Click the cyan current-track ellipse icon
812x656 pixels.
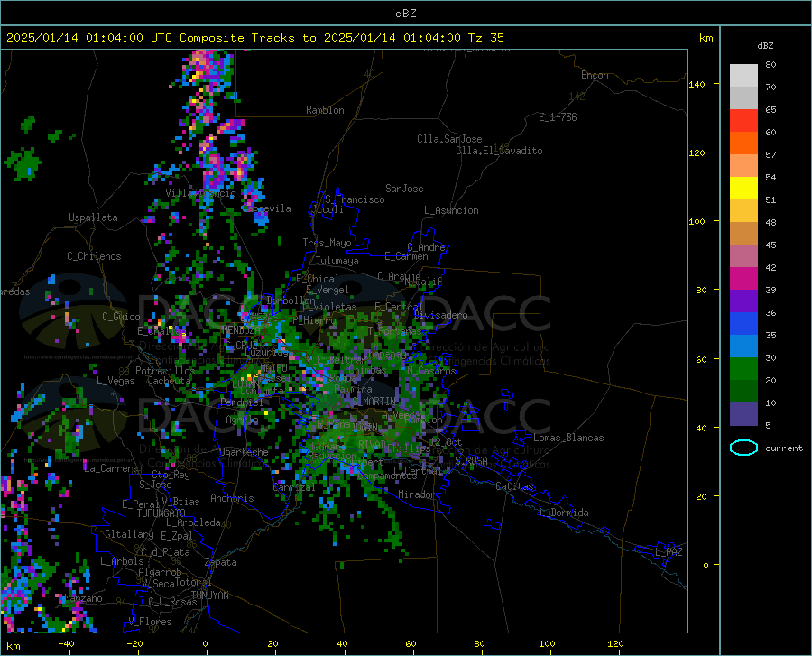743,448
